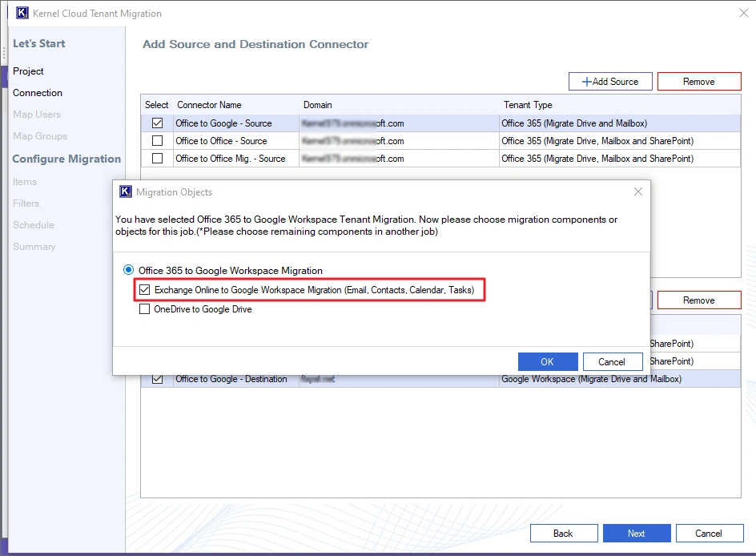756x556 pixels.
Task: Uncheck the Office to Google - Destination row
Action: [157, 378]
